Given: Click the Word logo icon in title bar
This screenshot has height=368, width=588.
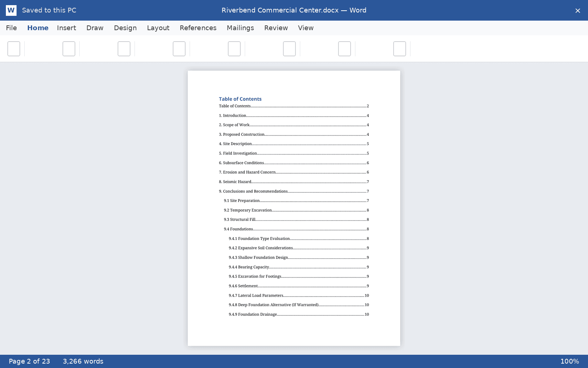Looking at the screenshot, I should pos(11,10).
